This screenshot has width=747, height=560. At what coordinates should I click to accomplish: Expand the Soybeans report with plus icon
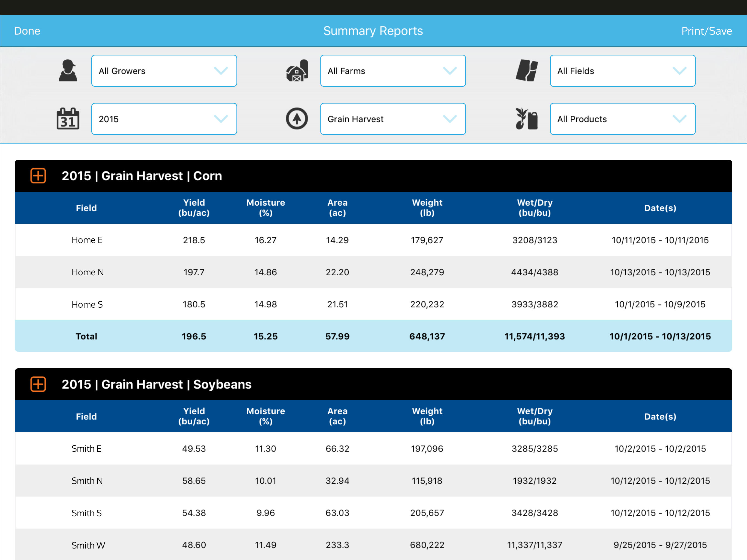(38, 384)
